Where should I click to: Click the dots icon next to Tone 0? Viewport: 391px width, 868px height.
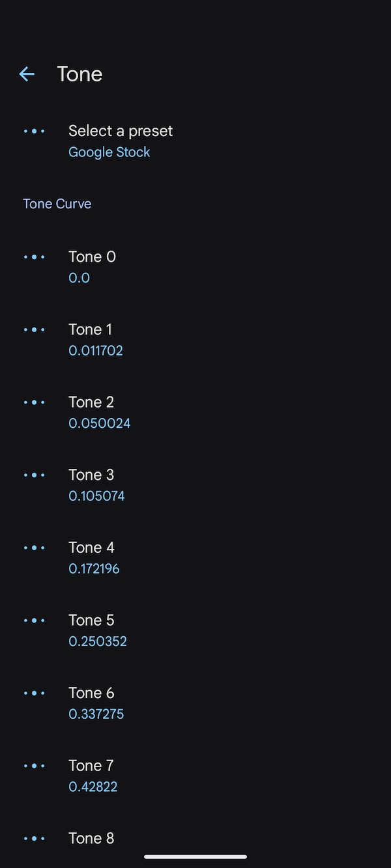coord(35,257)
